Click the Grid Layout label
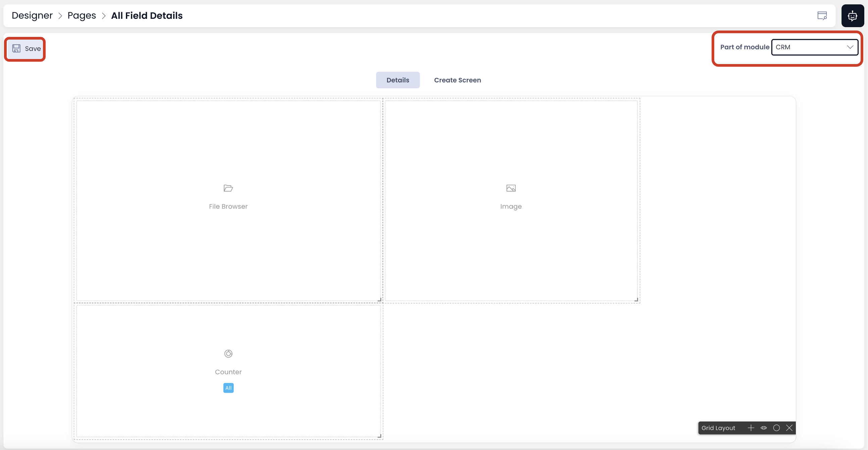 click(718, 428)
